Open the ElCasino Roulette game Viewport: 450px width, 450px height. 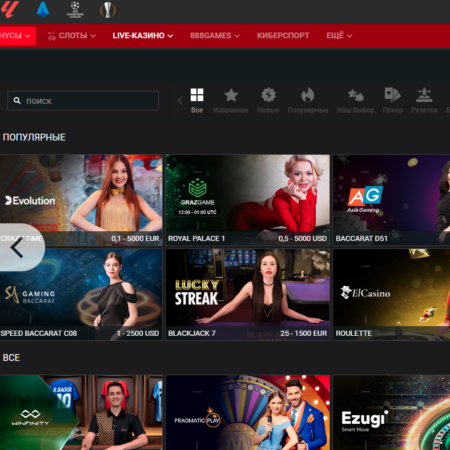pos(392,295)
